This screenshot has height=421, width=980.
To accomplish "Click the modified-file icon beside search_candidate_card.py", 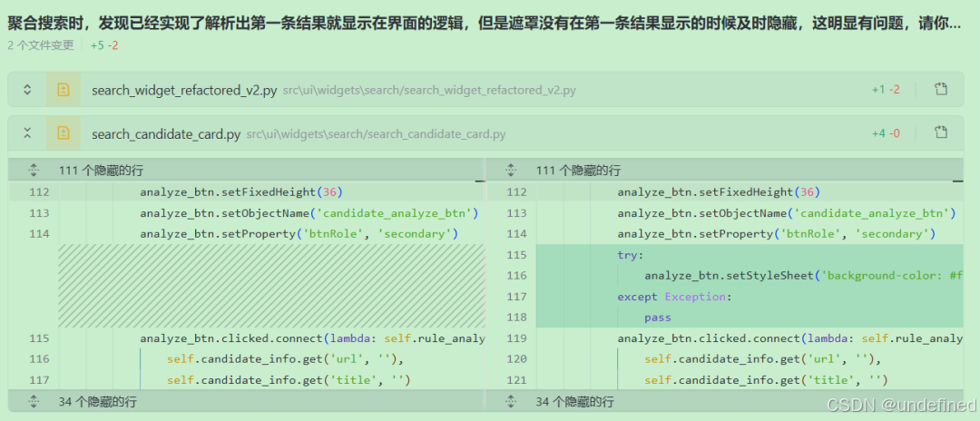I will (64, 133).
